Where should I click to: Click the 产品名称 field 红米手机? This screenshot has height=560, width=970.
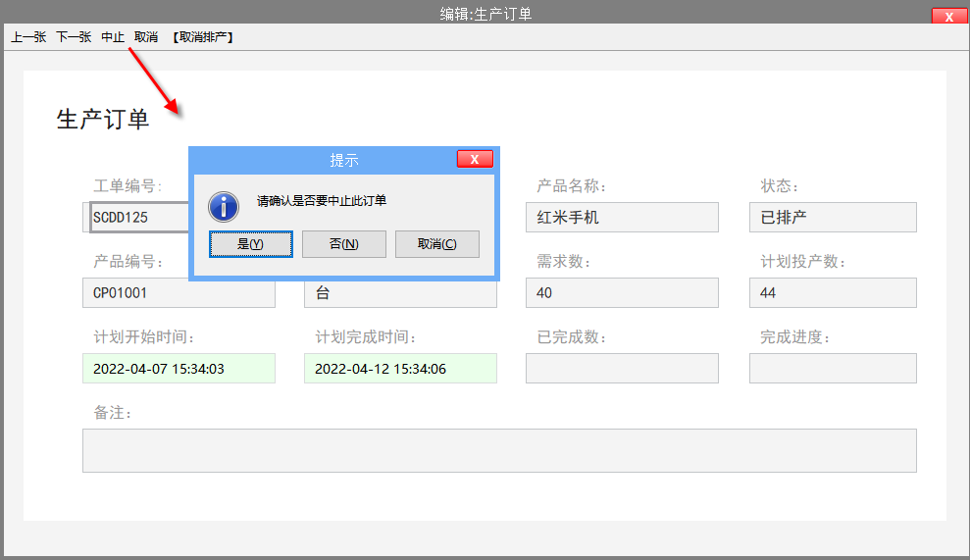coord(623,217)
